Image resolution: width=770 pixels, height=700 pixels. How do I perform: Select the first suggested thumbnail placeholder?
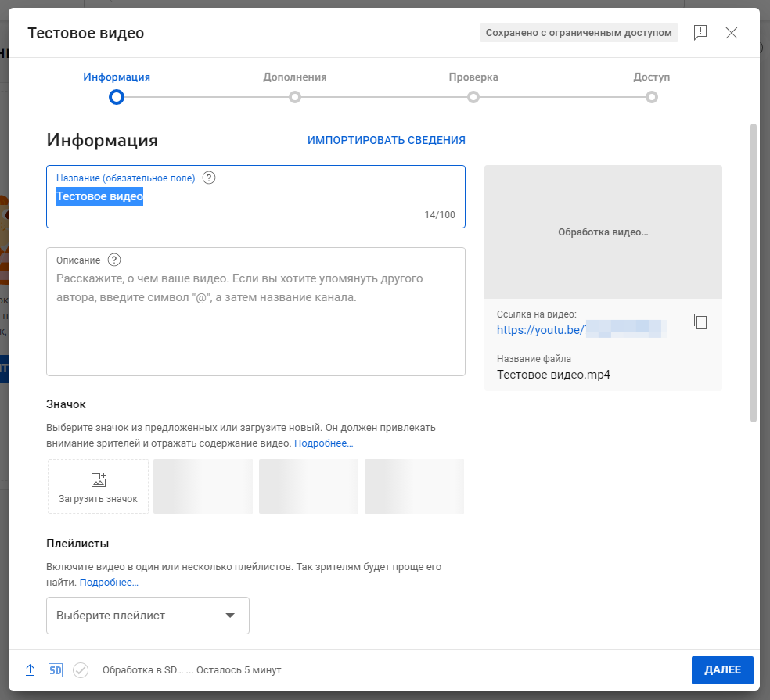[x=203, y=486]
